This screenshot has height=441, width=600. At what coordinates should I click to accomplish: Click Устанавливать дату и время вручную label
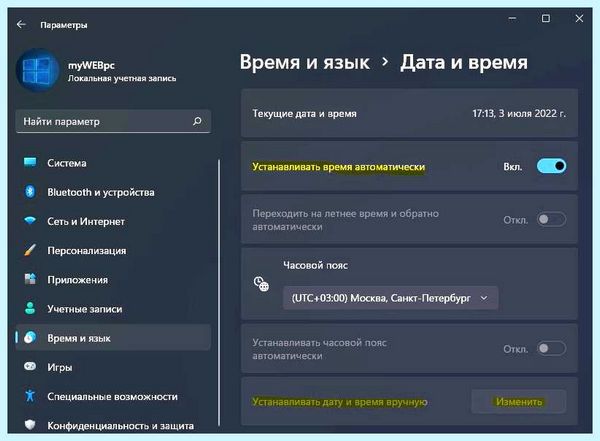(340, 402)
